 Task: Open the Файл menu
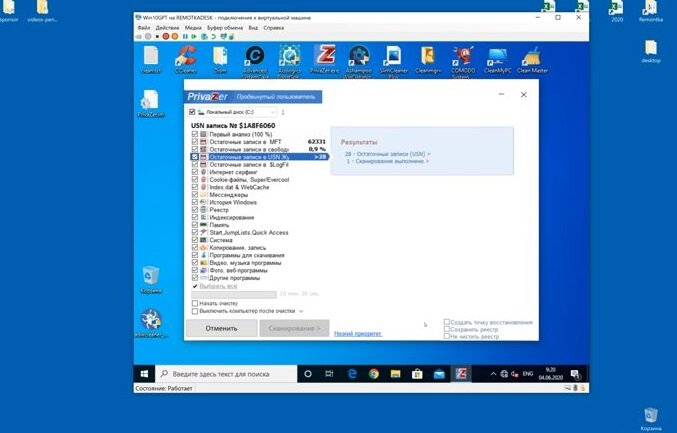coord(143,28)
